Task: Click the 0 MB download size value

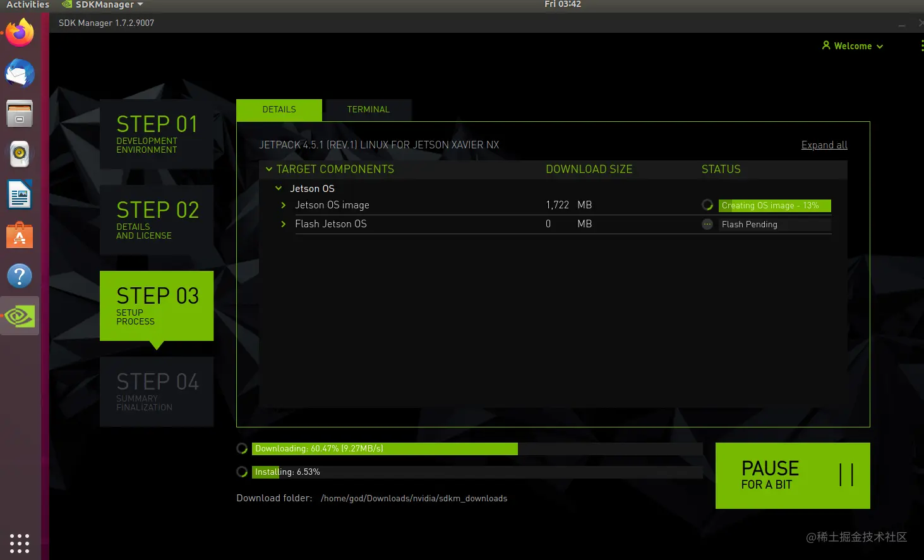Action: pyautogui.click(x=568, y=224)
